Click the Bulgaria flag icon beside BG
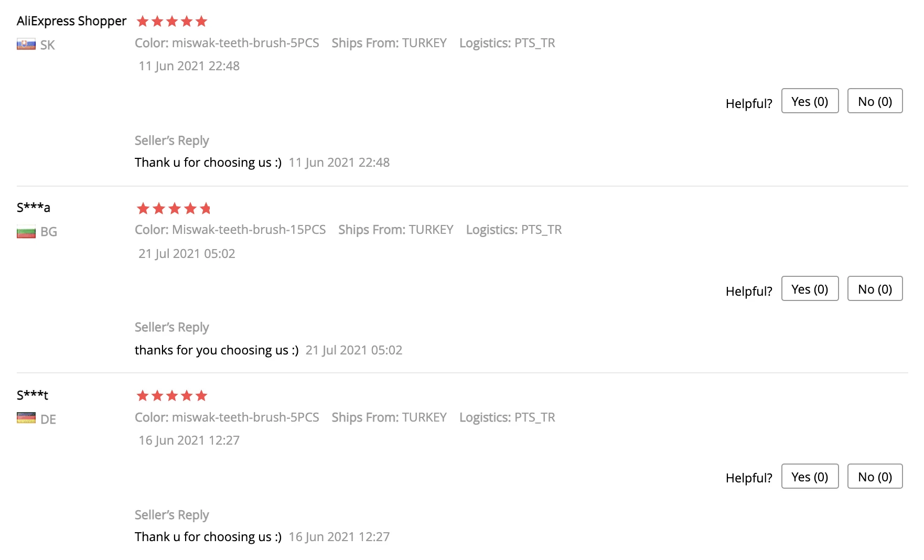Screen dimensions: 924x560 pyautogui.click(x=26, y=232)
